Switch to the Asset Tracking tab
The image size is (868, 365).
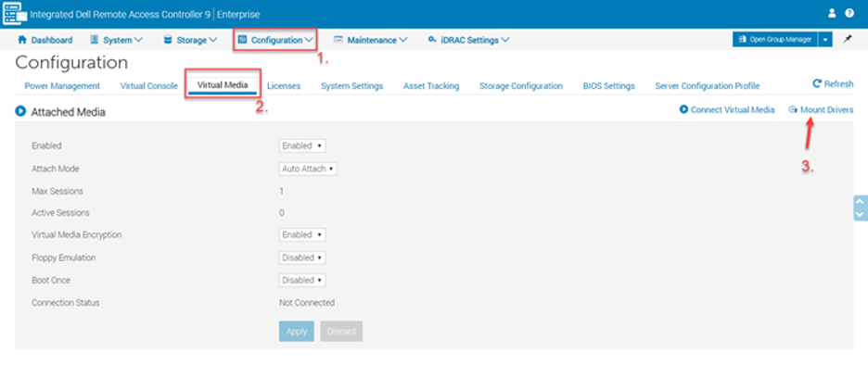tap(431, 86)
